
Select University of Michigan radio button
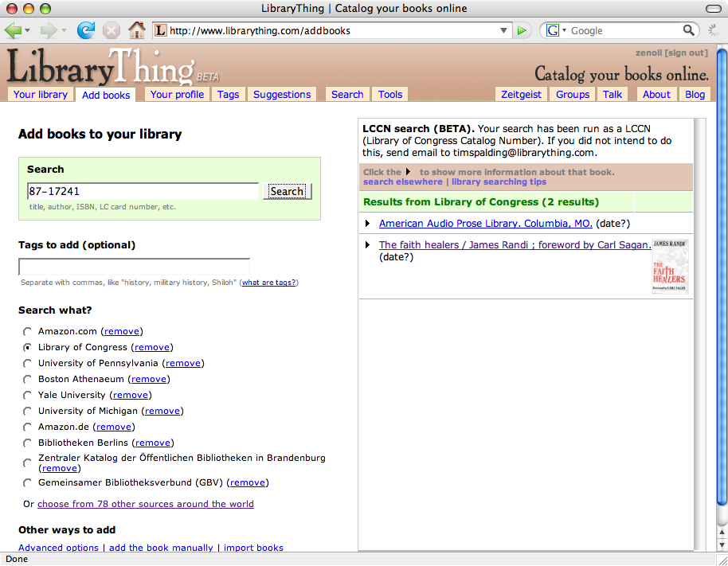pos(27,411)
